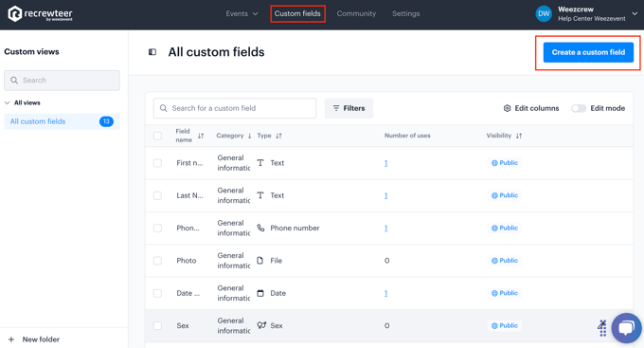The width and height of the screenshot is (644, 348).
Task: Select All custom fields view
Action: pyautogui.click(x=62, y=121)
